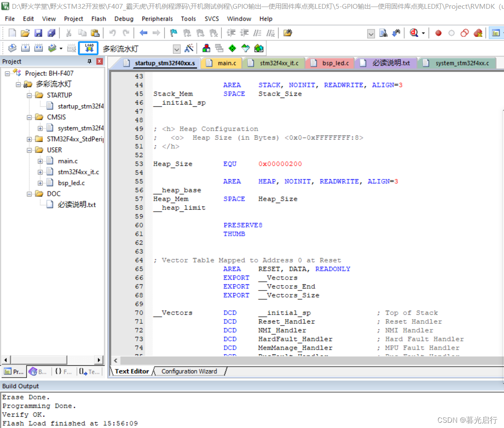The image size is (504, 428).
Task: Expand main.c dependencies in project tree
Action: (40, 161)
